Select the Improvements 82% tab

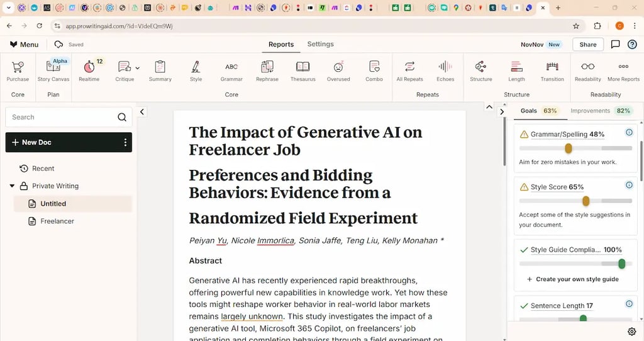[x=601, y=111]
